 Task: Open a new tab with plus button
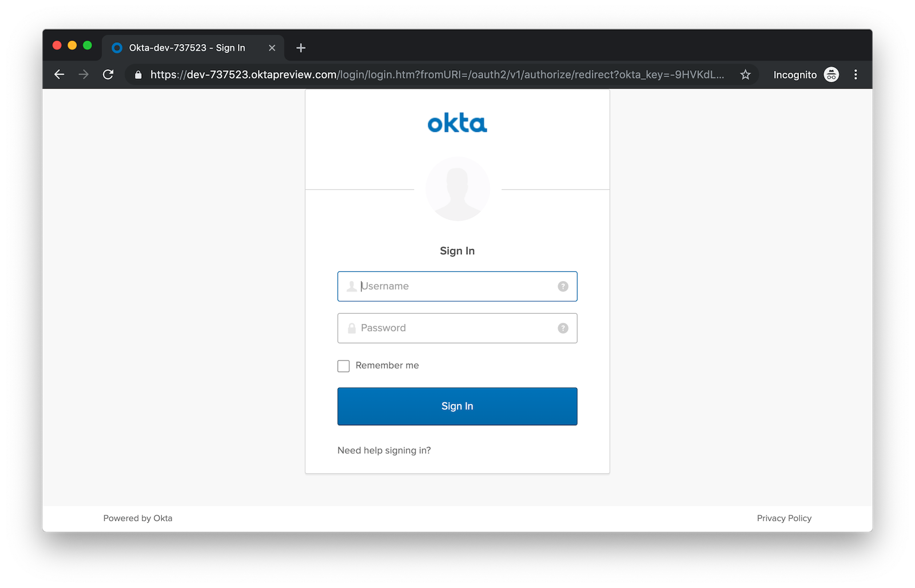(x=301, y=48)
